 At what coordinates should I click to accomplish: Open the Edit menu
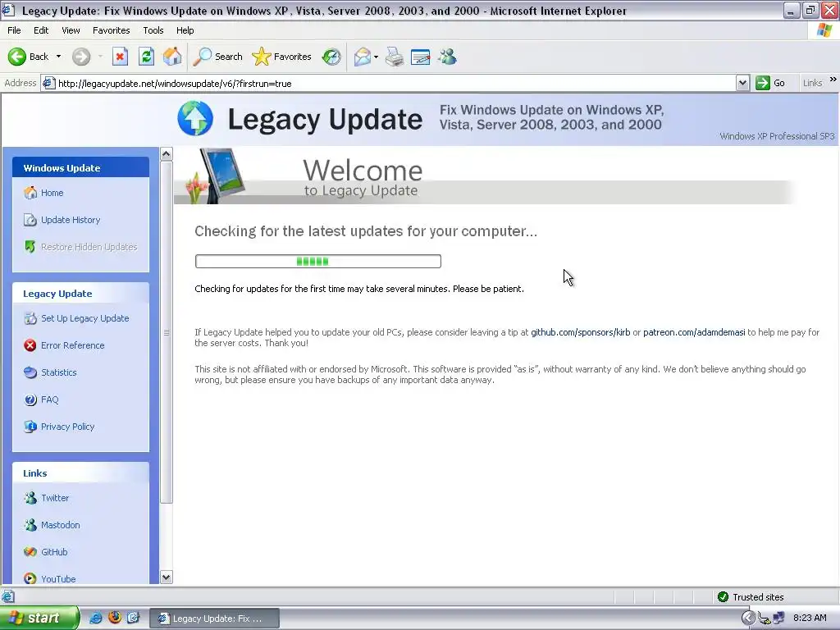click(x=41, y=30)
